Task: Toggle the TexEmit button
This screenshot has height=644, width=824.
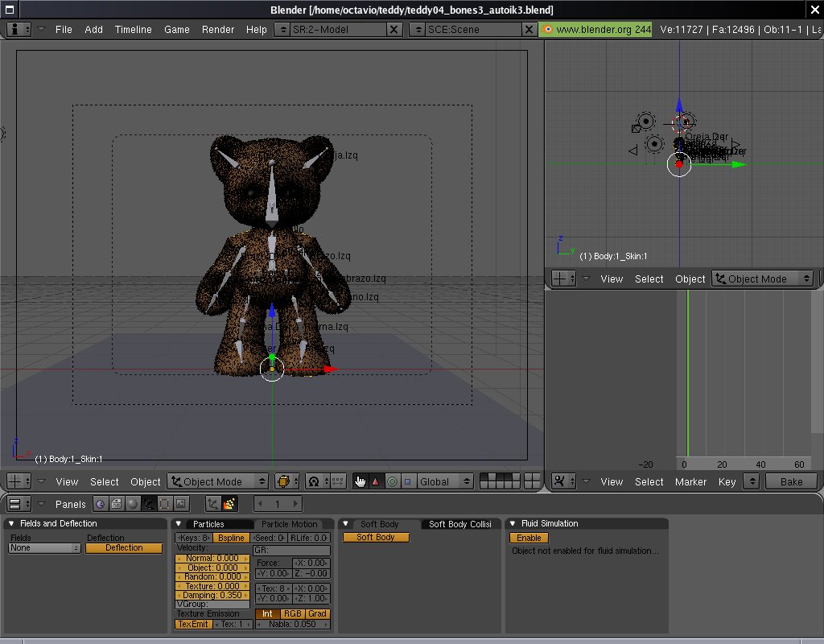Action: [193, 624]
